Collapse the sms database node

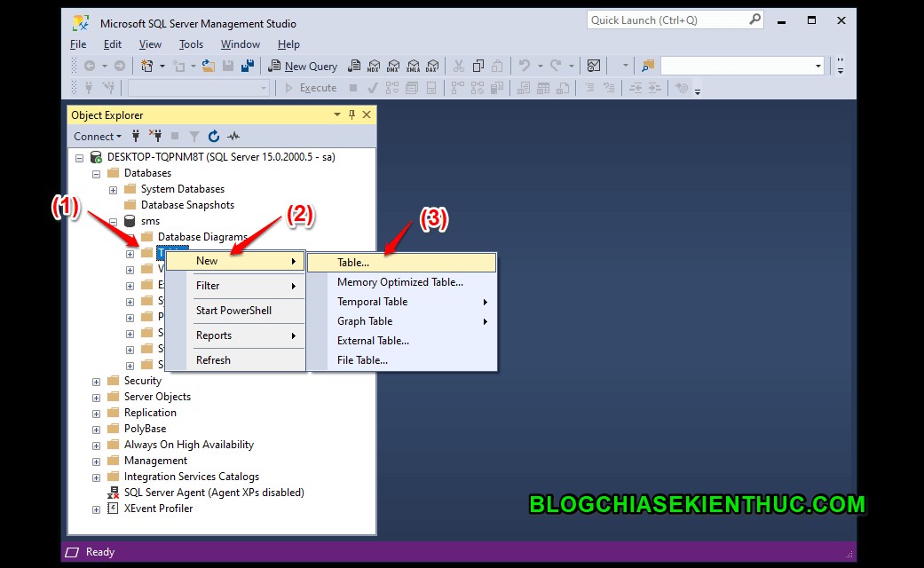(112, 220)
